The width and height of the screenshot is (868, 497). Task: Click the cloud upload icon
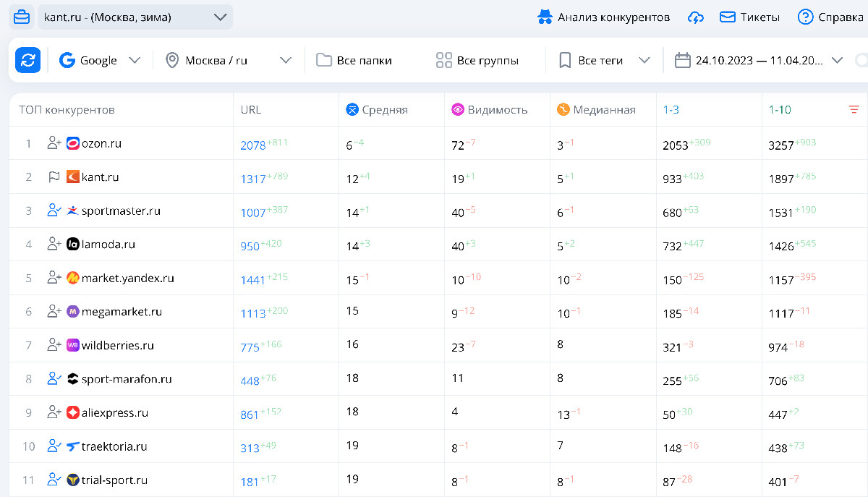695,17
